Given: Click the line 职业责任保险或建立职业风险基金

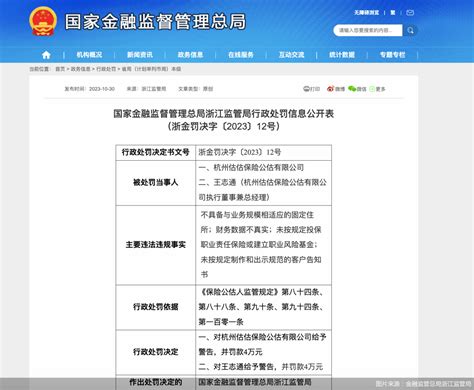Looking at the screenshot, I should (x=259, y=244).
